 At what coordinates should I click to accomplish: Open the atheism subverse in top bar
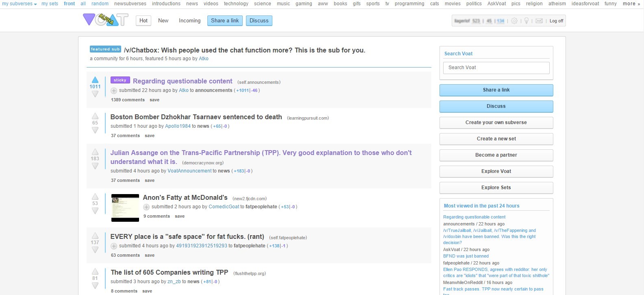tap(557, 4)
